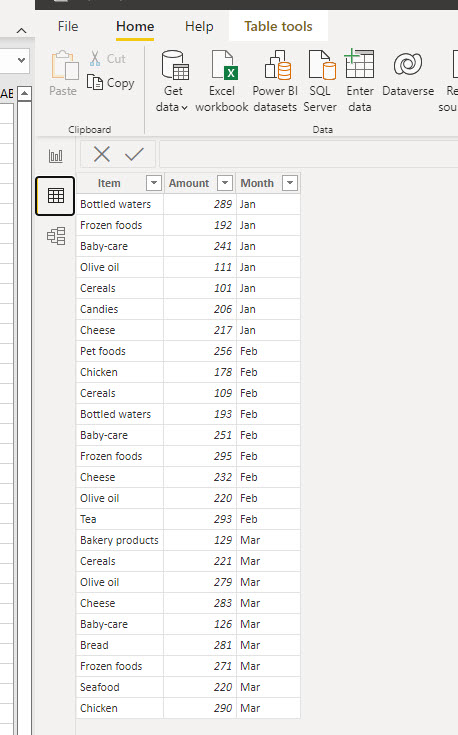The image size is (458, 735).
Task: Import from Excel workbook icon
Action: pyautogui.click(x=224, y=65)
